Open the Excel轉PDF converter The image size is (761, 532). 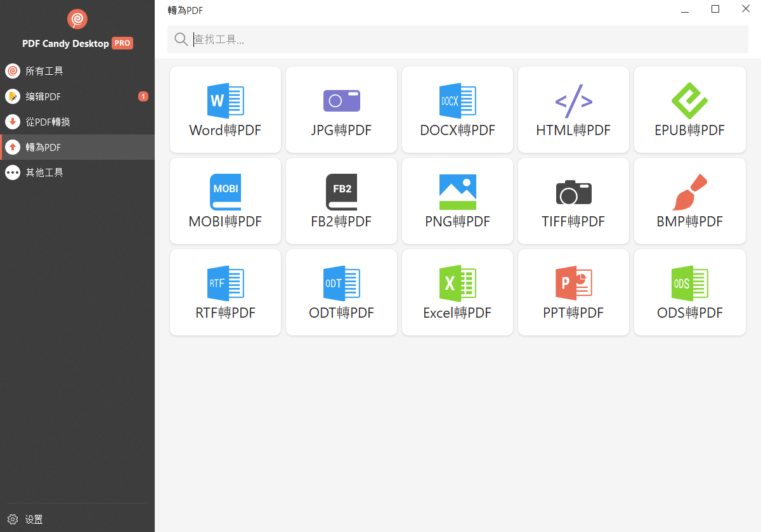coord(457,292)
